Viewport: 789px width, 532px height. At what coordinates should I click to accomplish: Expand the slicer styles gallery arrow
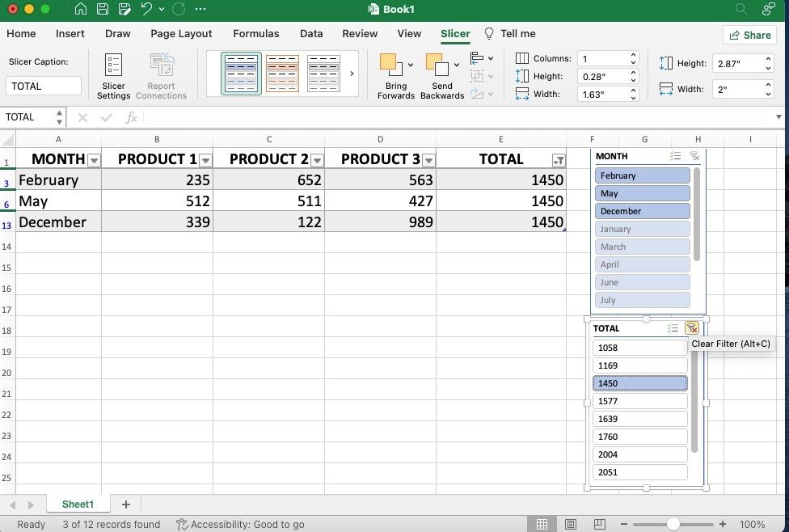tap(352, 74)
